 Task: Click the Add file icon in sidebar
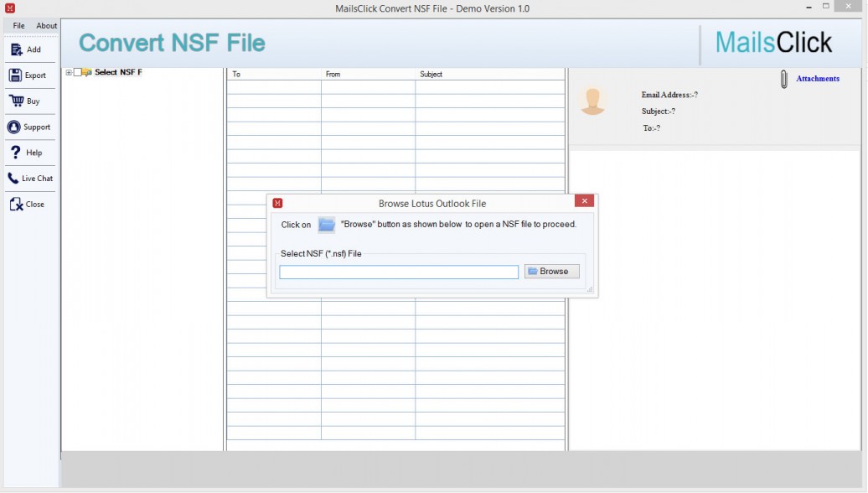[x=16, y=49]
